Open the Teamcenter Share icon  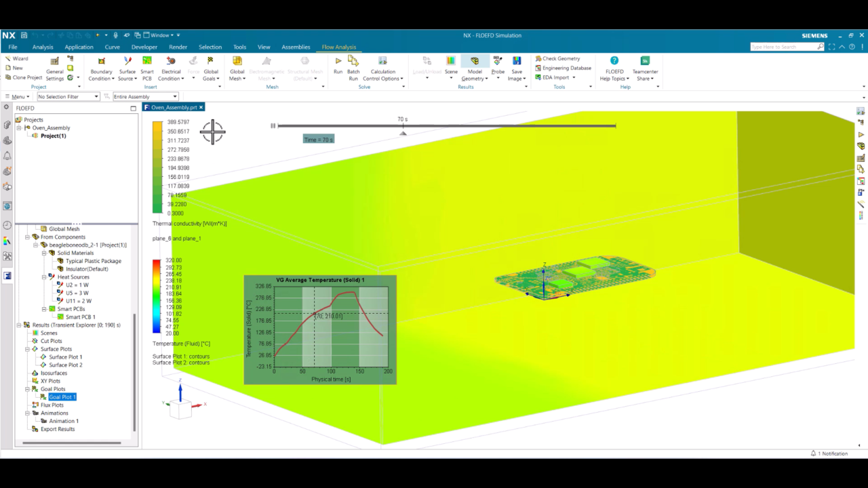(x=645, y=61)
